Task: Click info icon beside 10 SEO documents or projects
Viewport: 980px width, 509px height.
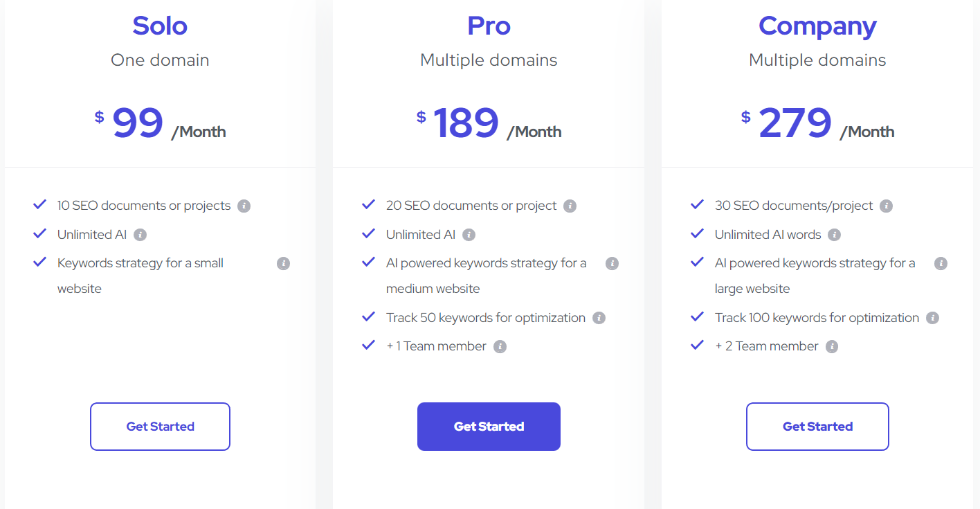Action: pos(244,206)
